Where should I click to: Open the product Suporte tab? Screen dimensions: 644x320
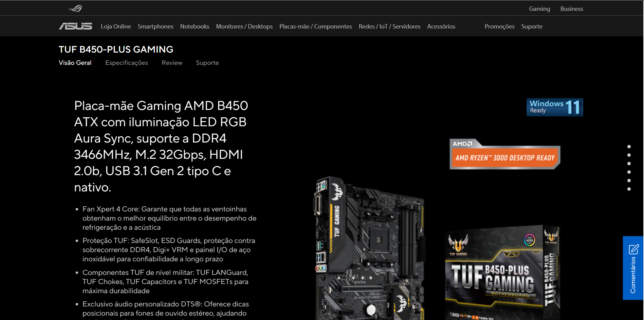(207, 63)
